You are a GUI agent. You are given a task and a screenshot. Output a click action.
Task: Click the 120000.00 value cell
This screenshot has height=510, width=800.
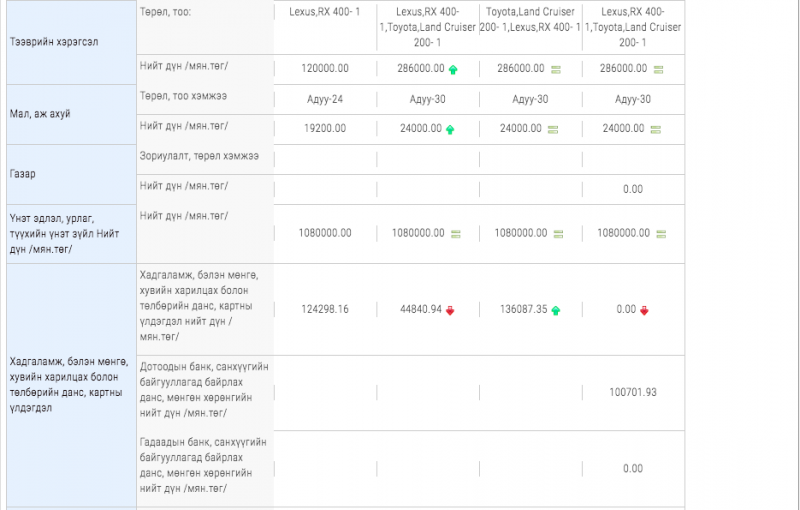coord(324,69)
